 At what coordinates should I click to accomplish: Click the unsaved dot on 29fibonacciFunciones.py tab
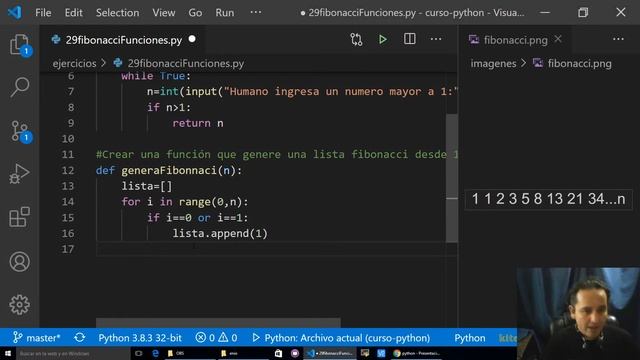point(192,39)
